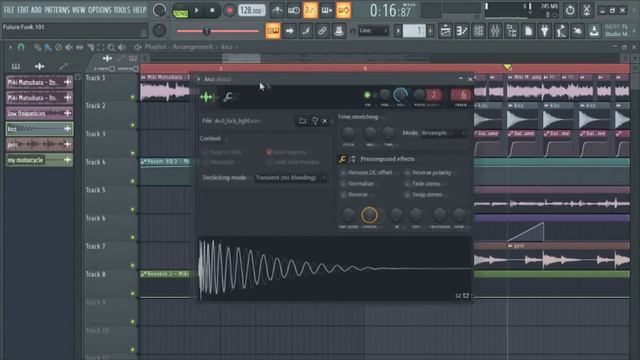
Task: Select kicc clip in the picker
Action: pos(39,129)
